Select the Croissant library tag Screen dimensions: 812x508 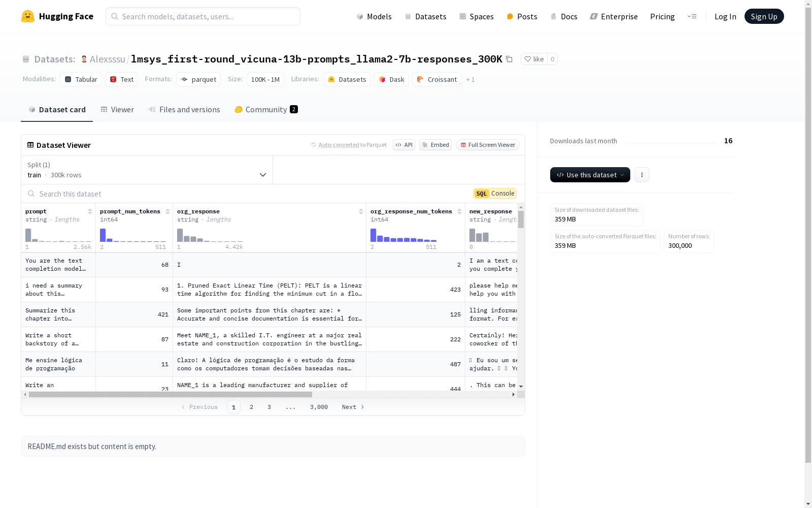437,79
